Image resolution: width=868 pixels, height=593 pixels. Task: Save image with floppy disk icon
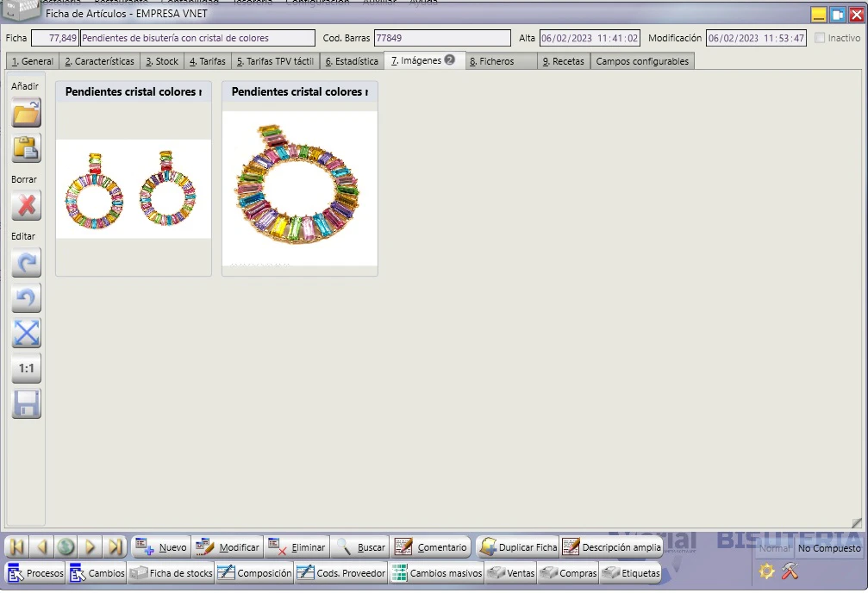(x=26, y=404)
